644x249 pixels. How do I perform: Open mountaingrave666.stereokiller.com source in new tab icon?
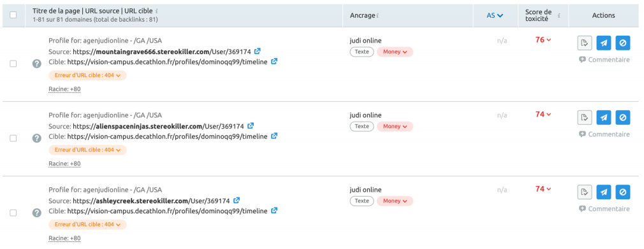[x=258, y=52]
